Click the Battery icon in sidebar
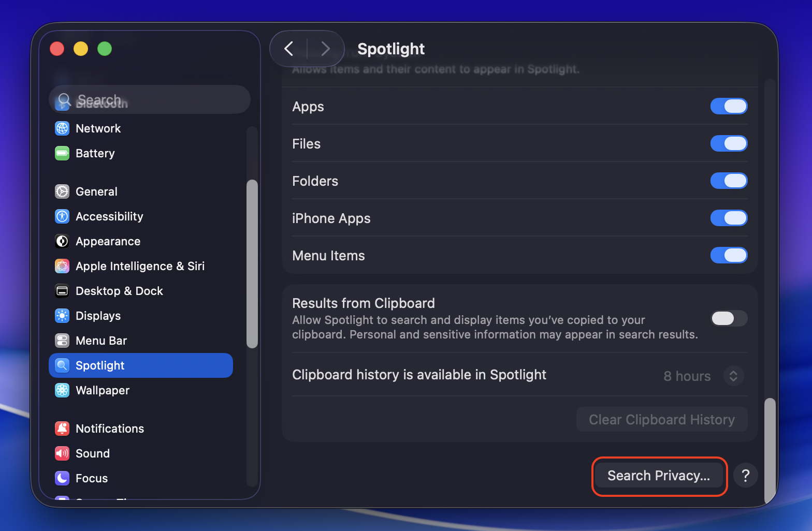The height and width of the screenshot is (531, 812). pyautogui.click(x=62, y=153)
